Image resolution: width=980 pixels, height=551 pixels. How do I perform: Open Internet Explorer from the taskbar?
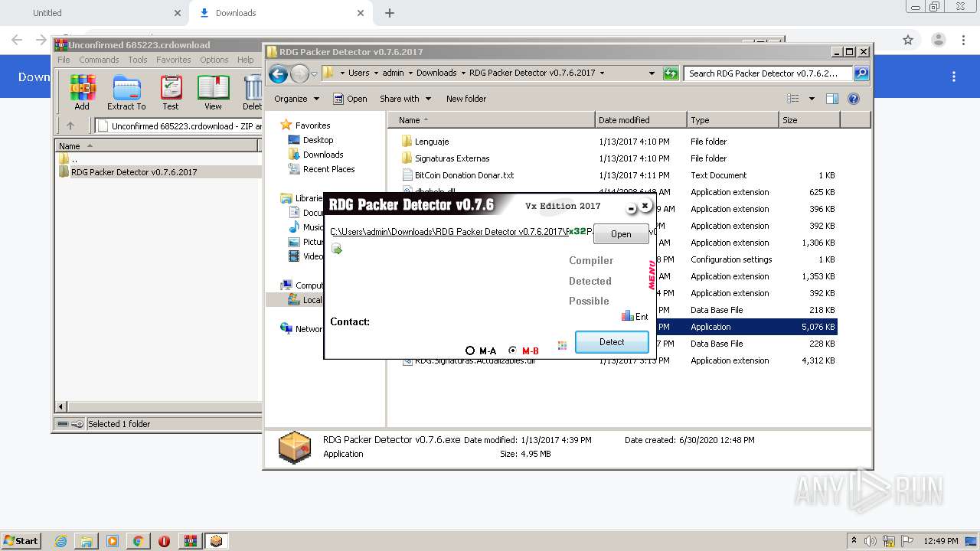pyautogui.click(x=60, y=541)
